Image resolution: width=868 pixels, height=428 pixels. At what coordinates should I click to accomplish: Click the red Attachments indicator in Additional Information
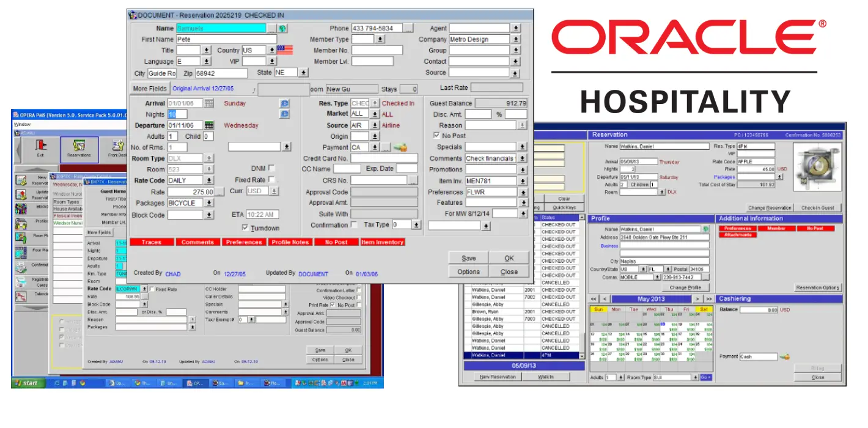point(739,235)
